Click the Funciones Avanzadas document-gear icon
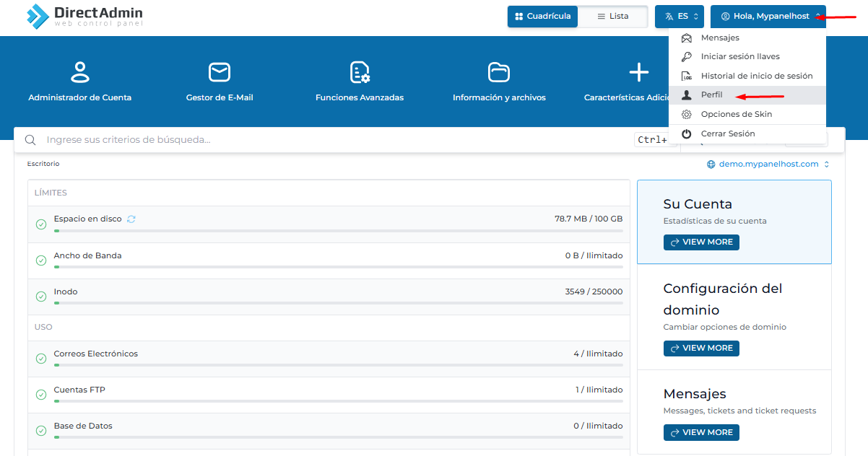Viewport: 868px width, 456px height. click(x=360, y=72)
